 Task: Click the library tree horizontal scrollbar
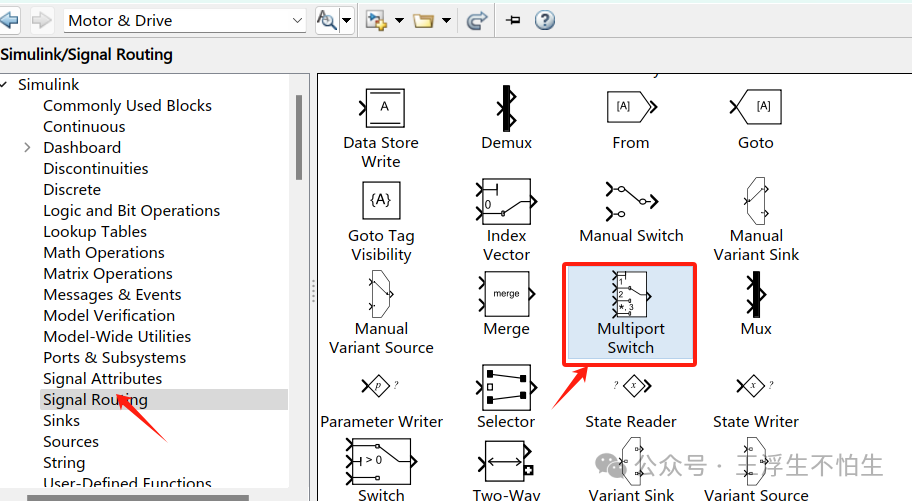tap(138, 498)
